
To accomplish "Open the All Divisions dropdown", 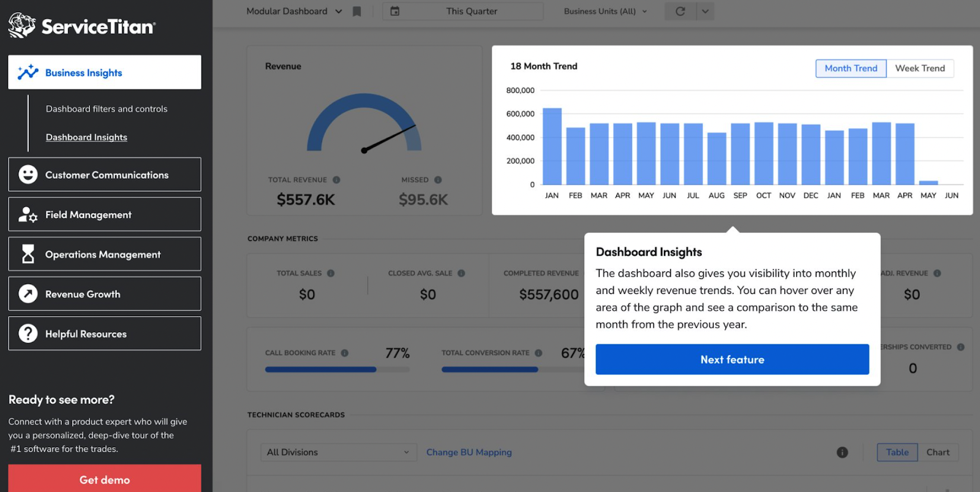I will pos(338,452).
